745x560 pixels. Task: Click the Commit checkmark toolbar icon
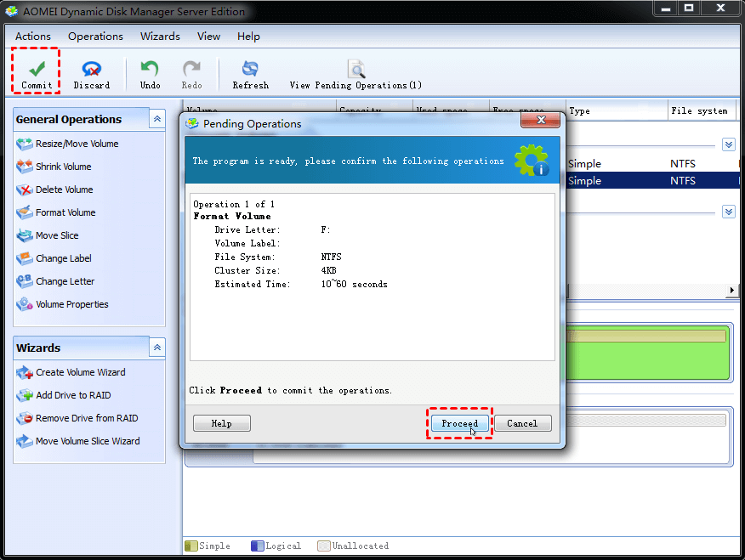coord(37,69)
